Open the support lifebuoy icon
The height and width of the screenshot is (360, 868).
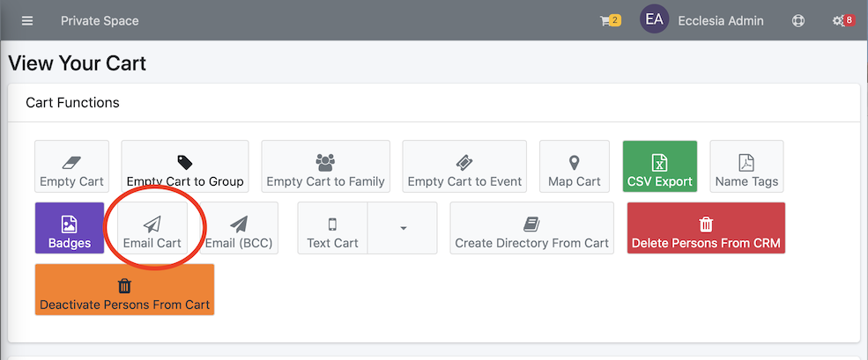pos(798,21)
